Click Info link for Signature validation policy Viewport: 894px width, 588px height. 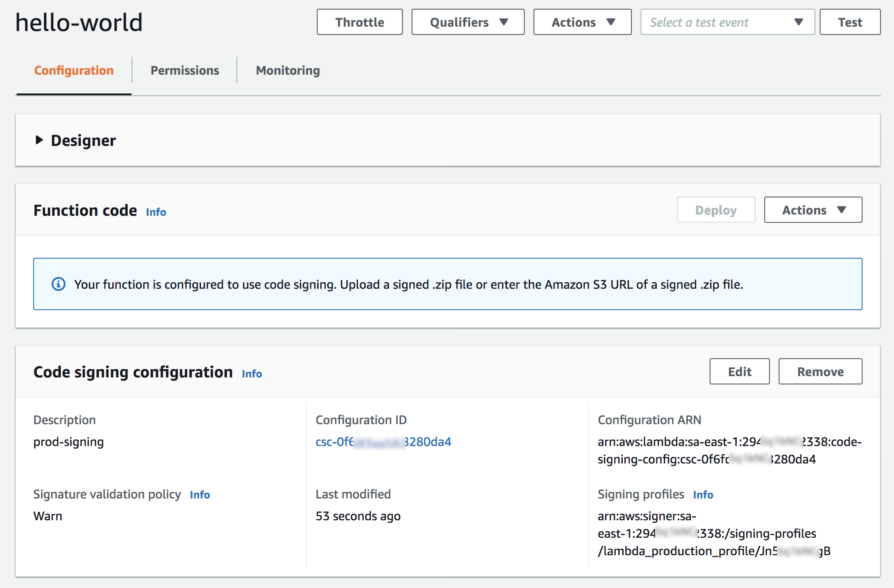click(200, 495)
